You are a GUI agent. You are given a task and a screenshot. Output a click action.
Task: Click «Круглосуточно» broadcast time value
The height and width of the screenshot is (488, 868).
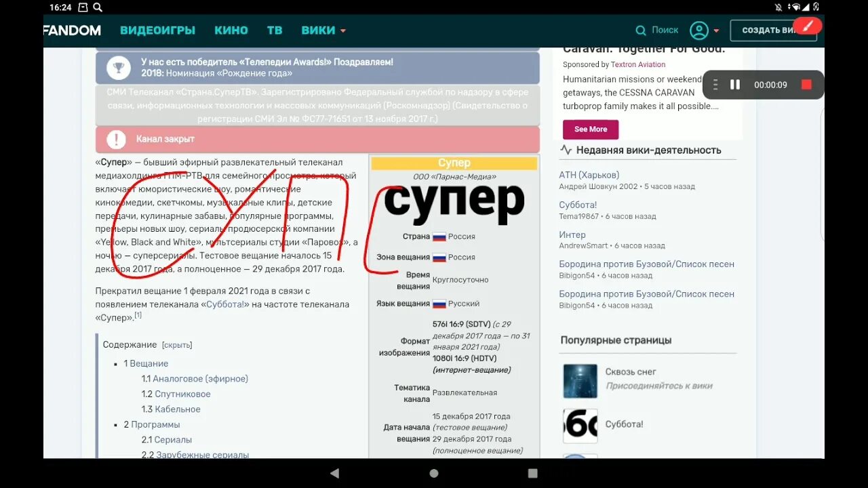click(460, 280)
